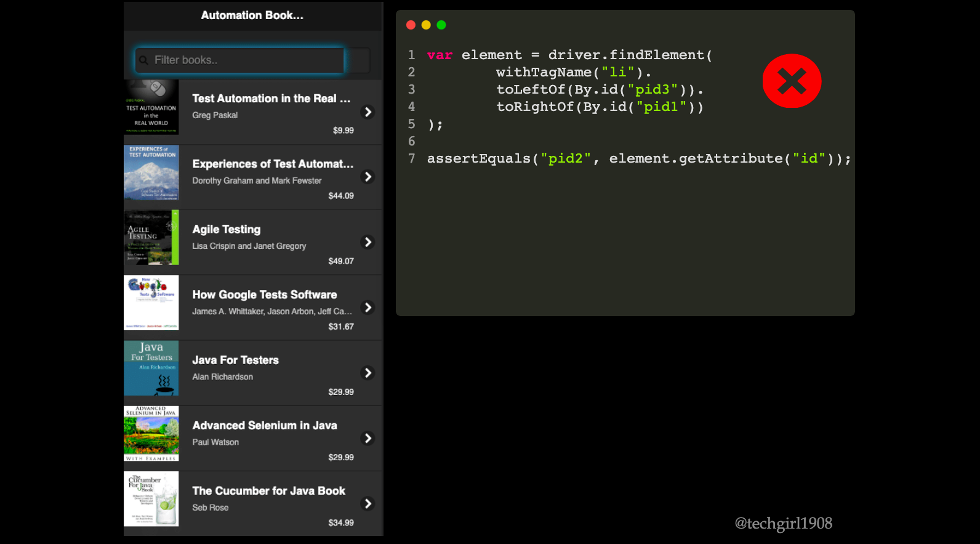Open Advanced Selenium in Java chevron
The width and height of the screenshot is (980, 544).
pos(367,438)
